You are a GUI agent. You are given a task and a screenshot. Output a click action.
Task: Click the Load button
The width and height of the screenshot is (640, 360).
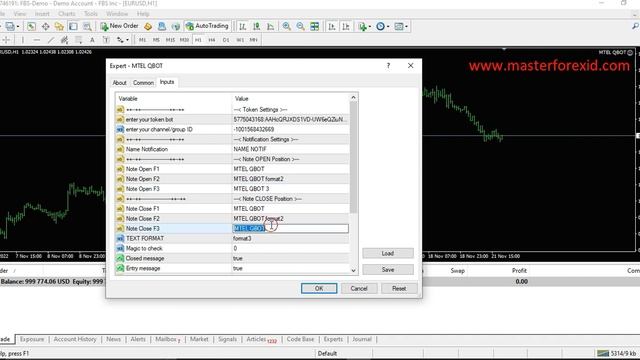(388, 253)
